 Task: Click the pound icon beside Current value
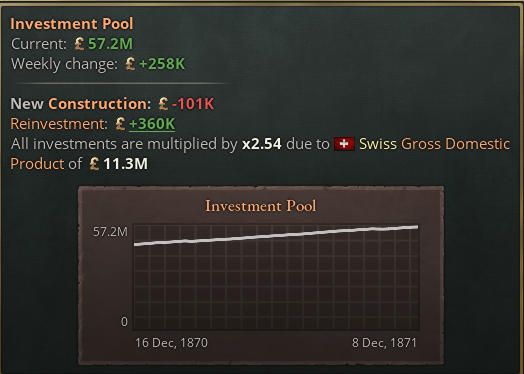point(79,44)
